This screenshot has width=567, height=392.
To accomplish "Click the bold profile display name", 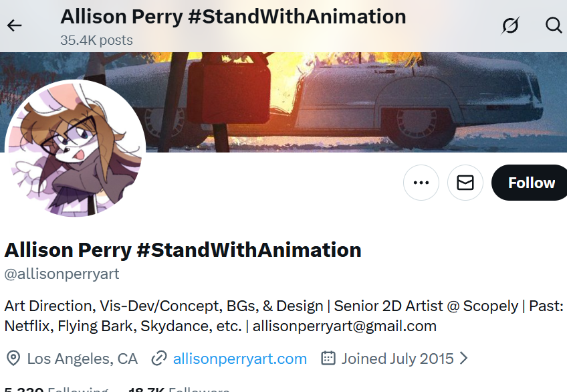I will 183,250.
